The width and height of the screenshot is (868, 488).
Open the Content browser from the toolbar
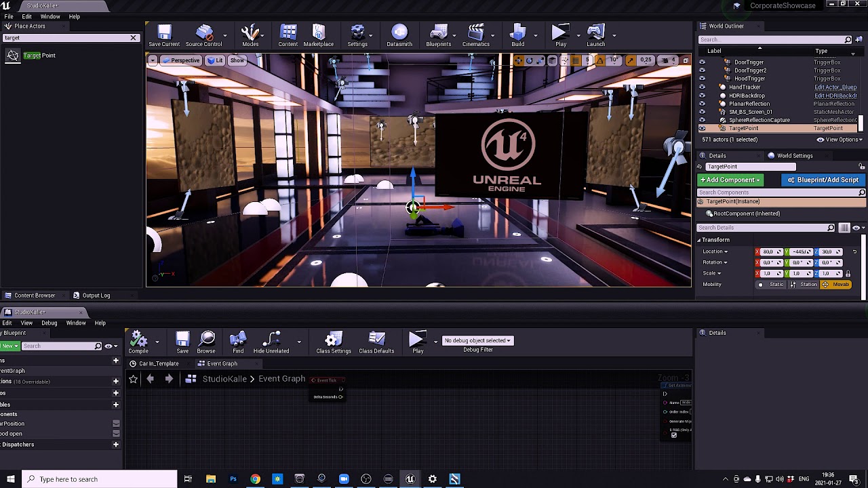(288, 36)
